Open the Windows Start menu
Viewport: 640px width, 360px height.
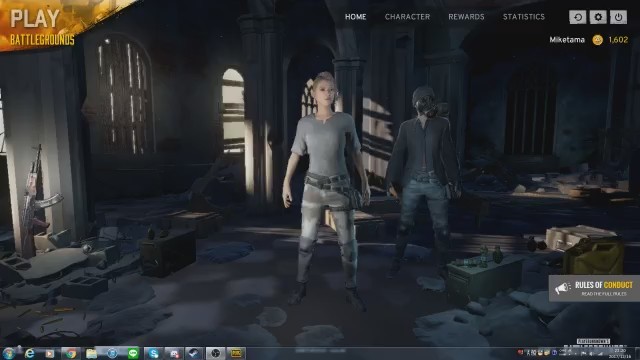click(9, 353)
